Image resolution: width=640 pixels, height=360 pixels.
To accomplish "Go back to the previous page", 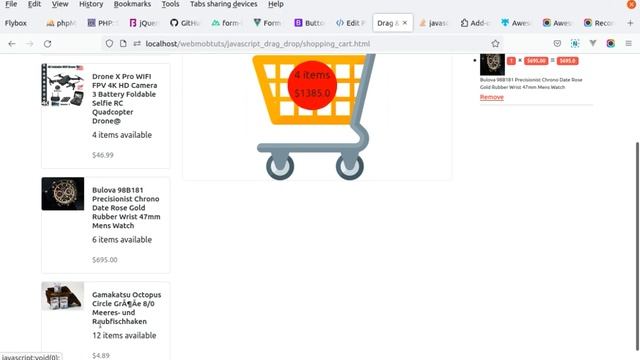I will [12, 44].
